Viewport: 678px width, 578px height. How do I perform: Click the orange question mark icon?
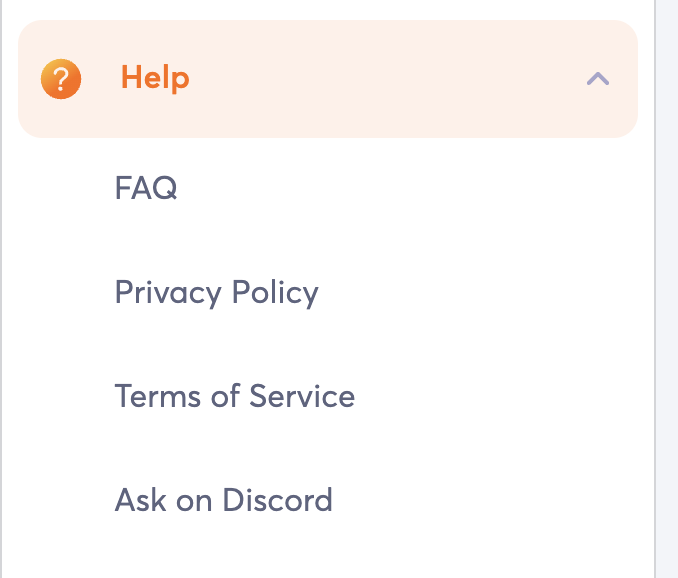60,79
